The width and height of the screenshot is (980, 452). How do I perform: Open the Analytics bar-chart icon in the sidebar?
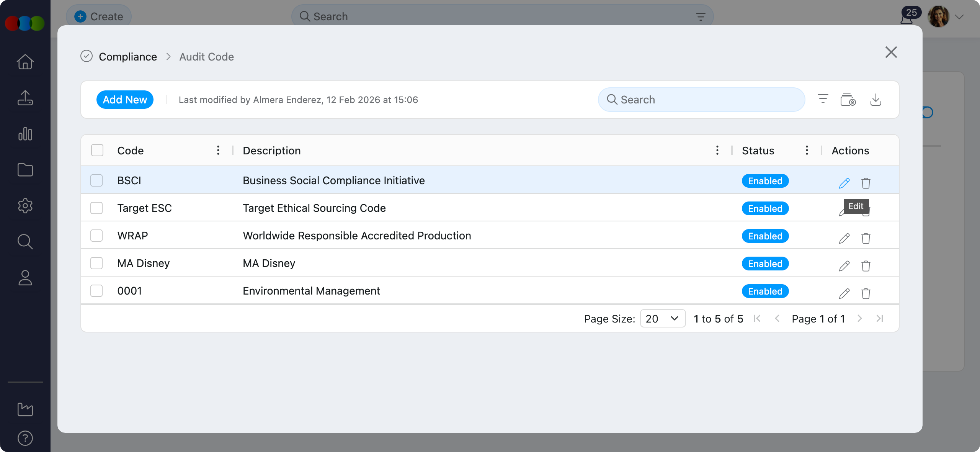[x=25, y=134]
